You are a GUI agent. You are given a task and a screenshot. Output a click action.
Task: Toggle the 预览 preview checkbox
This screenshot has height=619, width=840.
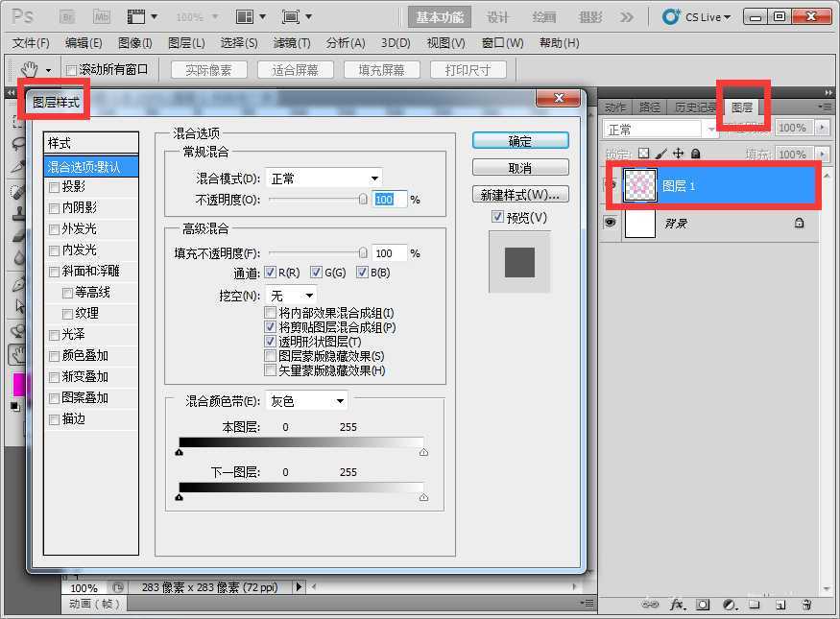point(498,216)
